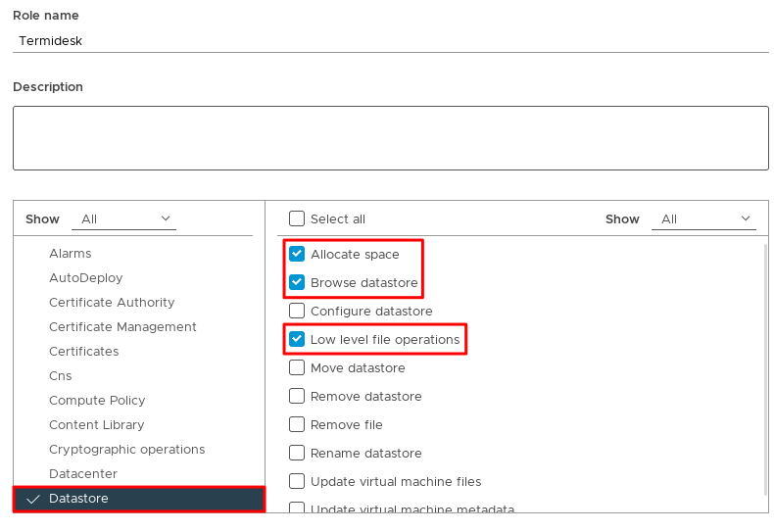Viewport: 774px width, 532px height.
Task: Check the Move datastore privilege
Action: point(297,368)
